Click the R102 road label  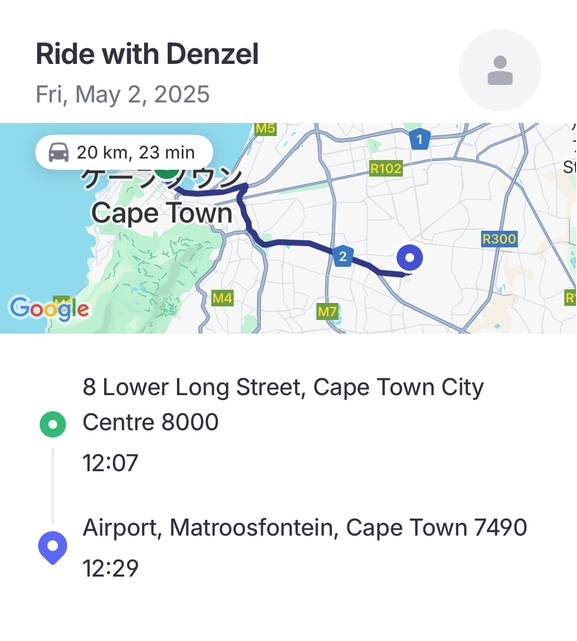(x=386, y=168)
